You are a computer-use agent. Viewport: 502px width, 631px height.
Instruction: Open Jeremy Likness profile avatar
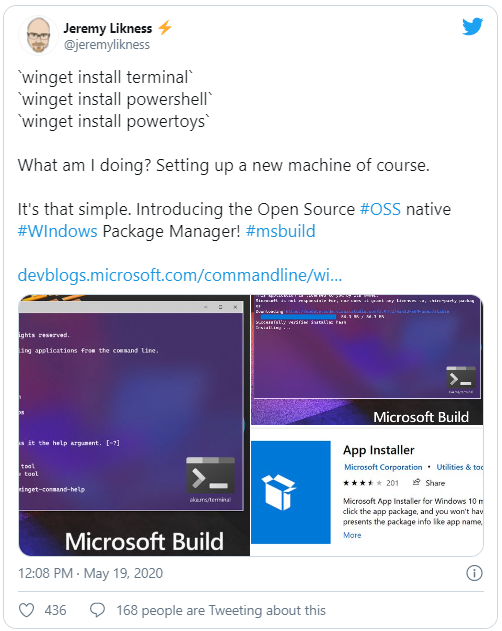point(38,35)
